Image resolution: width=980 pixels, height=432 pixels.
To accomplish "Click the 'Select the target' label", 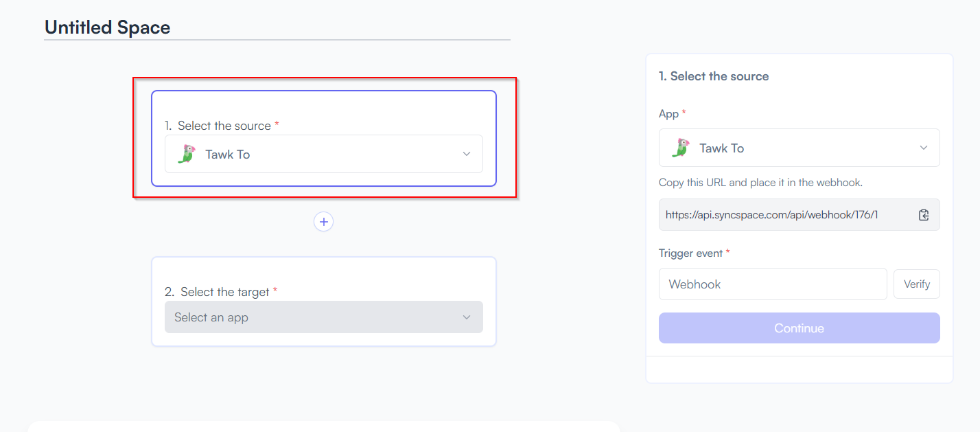I will click(225, 292).
